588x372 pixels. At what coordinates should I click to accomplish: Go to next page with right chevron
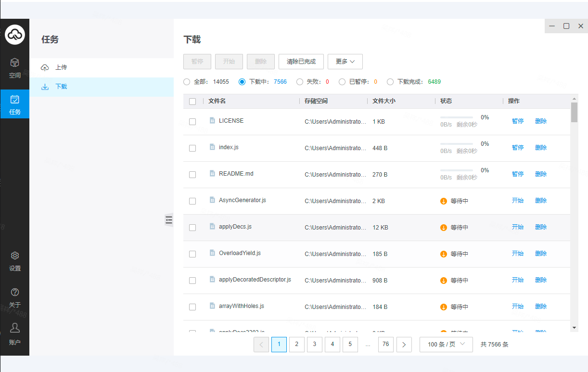click(404, 345)
